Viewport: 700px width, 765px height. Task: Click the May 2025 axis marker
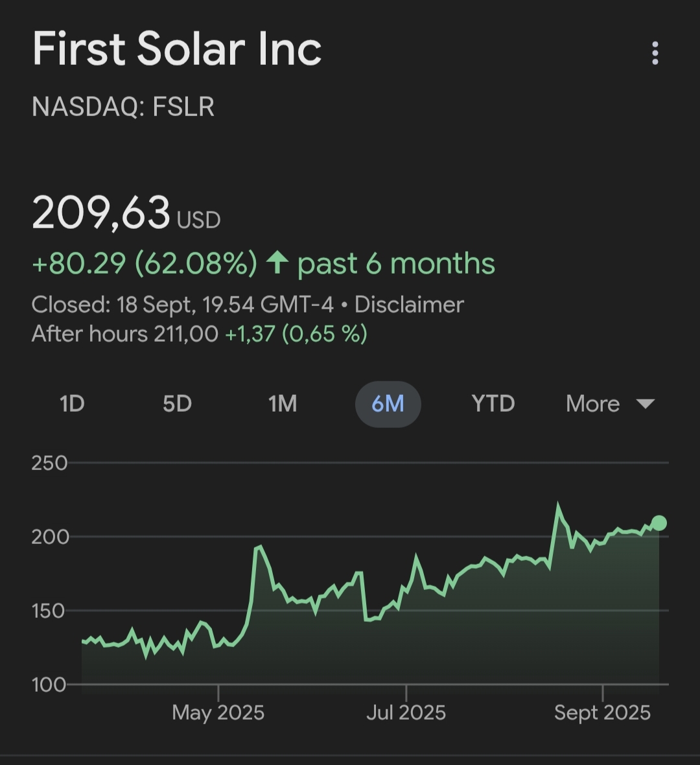[218, 713]
